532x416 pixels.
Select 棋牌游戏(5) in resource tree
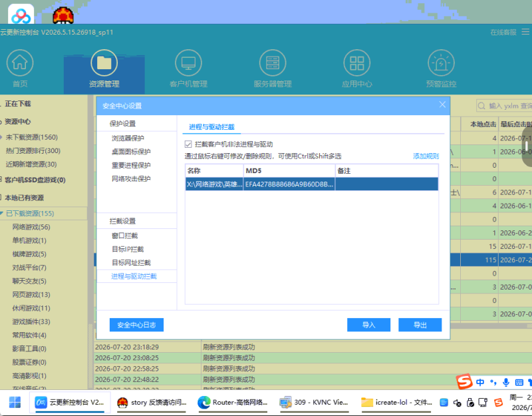pos(29,254)
